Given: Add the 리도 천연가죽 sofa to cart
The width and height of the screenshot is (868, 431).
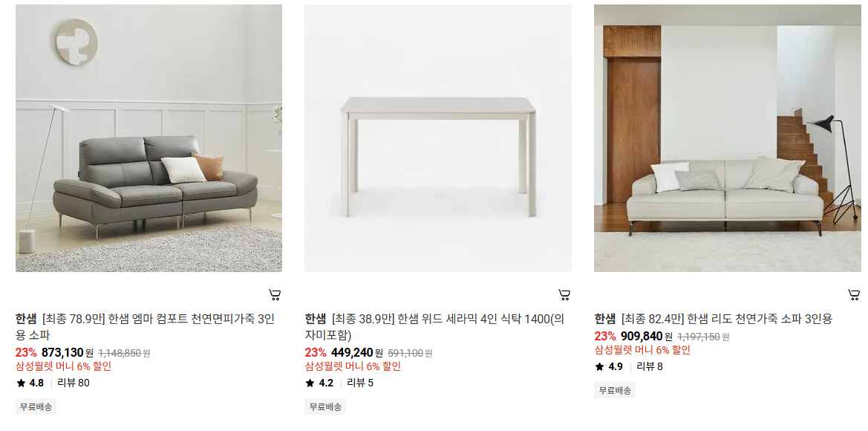Looking at the screenshot, I should pyautogui.click(x=854, y=295).
